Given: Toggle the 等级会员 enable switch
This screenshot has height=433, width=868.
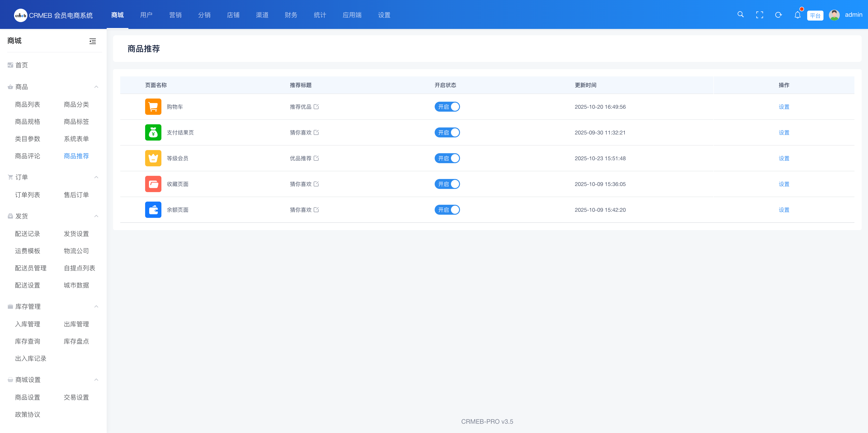Looking at the screenshot, I should click(447, 158).
